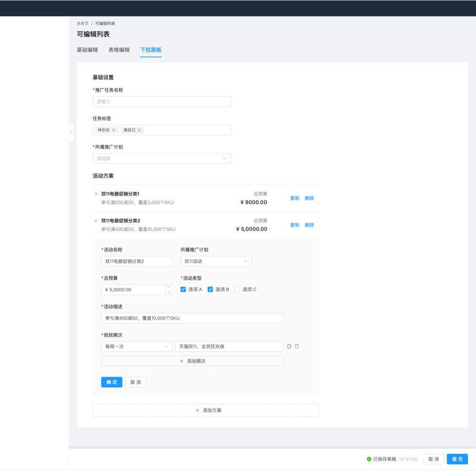Select the 下拉面板 tab
This screenshot has width=476, height=471.
pos(151,50)
